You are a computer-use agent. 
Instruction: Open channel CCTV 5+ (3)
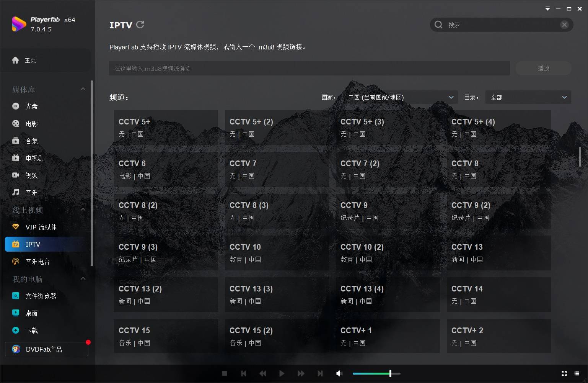(x=388, y=128)
